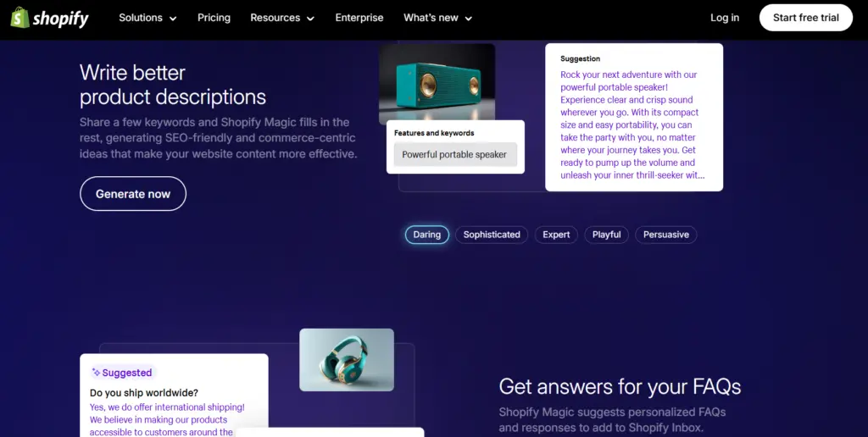The image size is (868, 437).
Task: Click the Log in link
Action: point(725,18)
